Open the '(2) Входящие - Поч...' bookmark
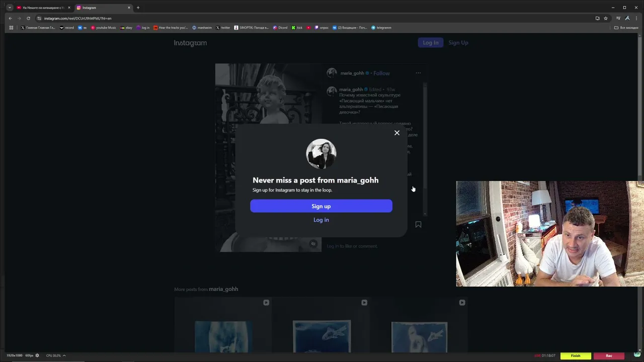644x362 pixels. (x=350, y=28)
